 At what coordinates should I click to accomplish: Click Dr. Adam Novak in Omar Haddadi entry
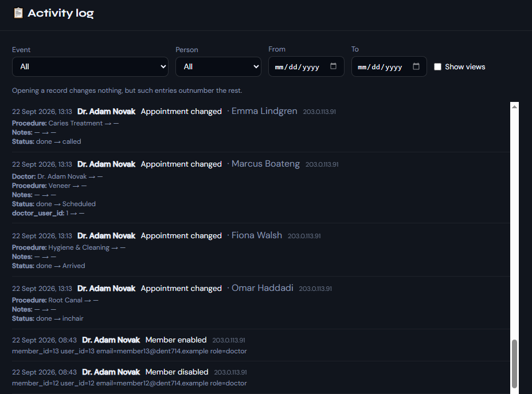(x=106, y=289)
